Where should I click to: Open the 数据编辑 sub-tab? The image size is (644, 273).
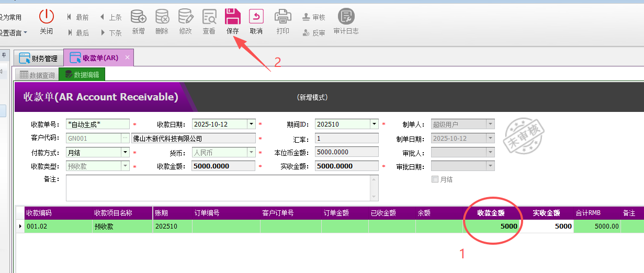click(82, 74)
